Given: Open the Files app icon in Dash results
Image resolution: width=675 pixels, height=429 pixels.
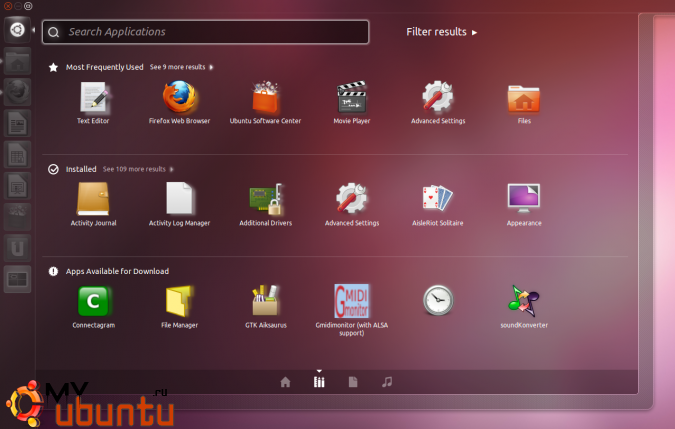Looking at the screenshot, I should [524, 99].
